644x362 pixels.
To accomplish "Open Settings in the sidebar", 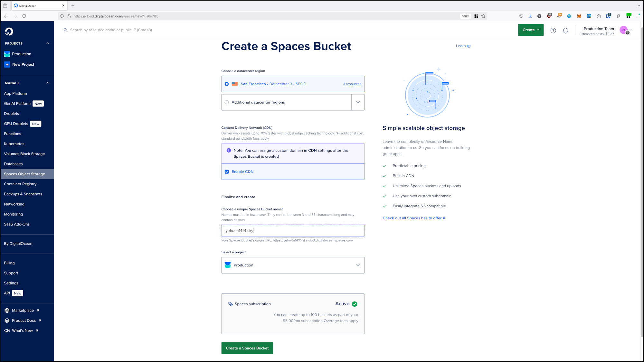I will [x=11, y=283].
